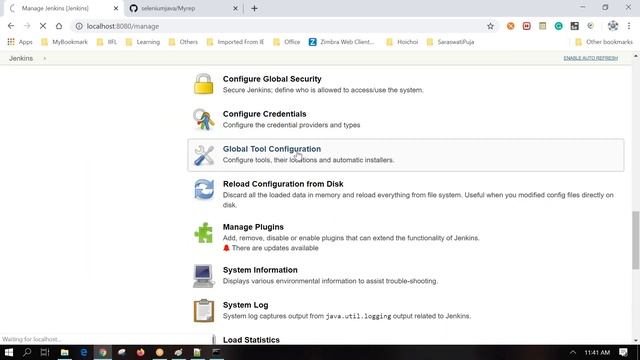Show hidden system tray icons

click(573, 352)
